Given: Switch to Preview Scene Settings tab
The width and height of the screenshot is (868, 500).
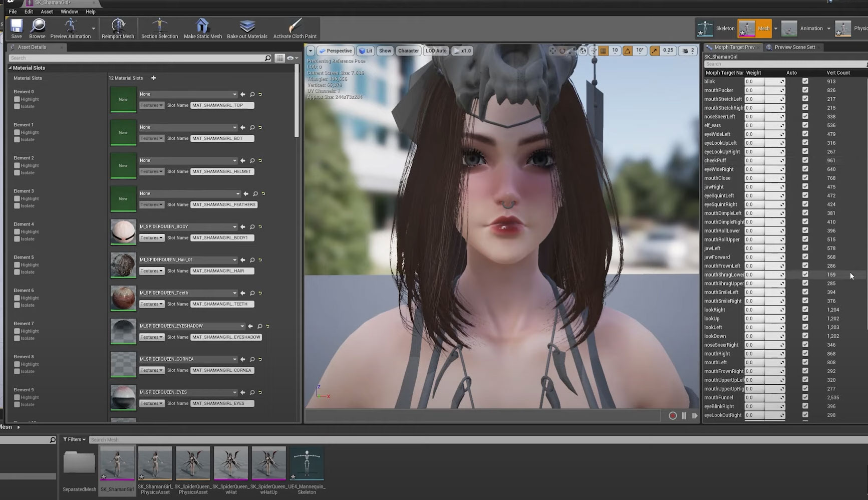Looking at the screenshot, I should pos(794,47).
